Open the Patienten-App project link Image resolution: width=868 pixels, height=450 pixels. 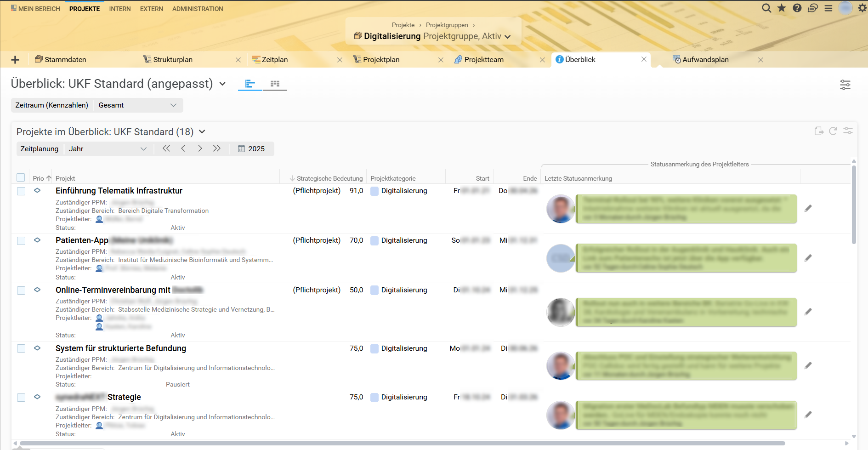pos(82,240)
